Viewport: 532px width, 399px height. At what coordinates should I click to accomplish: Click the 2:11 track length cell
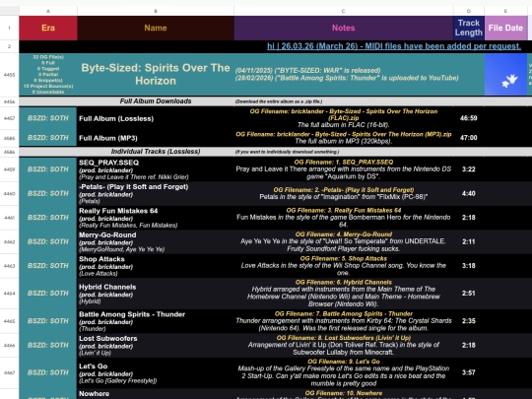[469, 241]
